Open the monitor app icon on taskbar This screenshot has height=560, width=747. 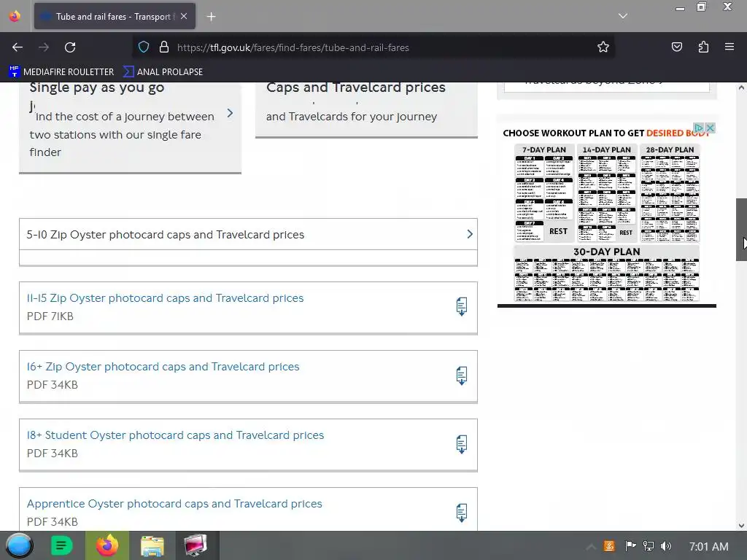(196, 545)
